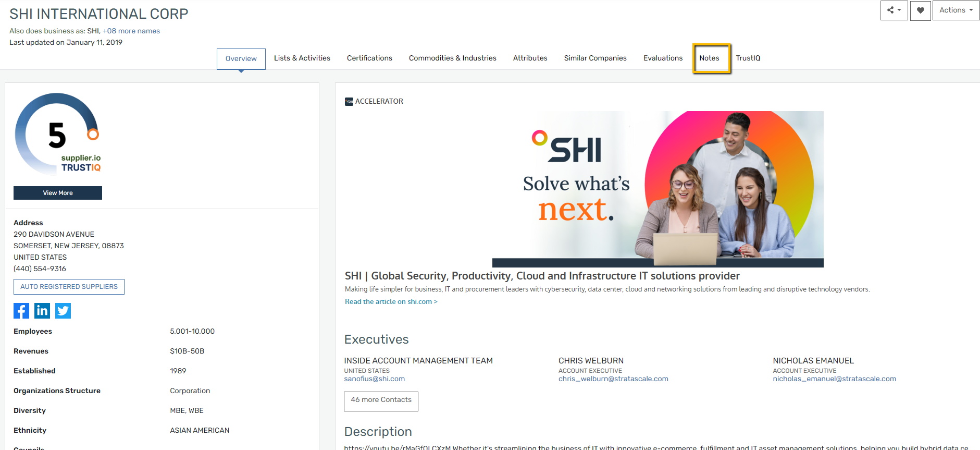Go to the Certifications tab

point(369,58)
